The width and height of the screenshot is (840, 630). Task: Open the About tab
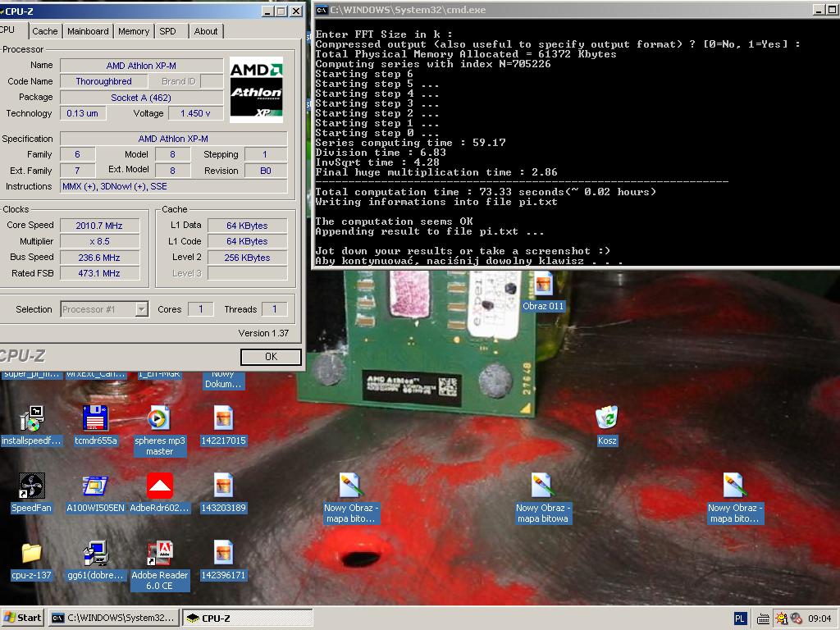click(206, 31)
